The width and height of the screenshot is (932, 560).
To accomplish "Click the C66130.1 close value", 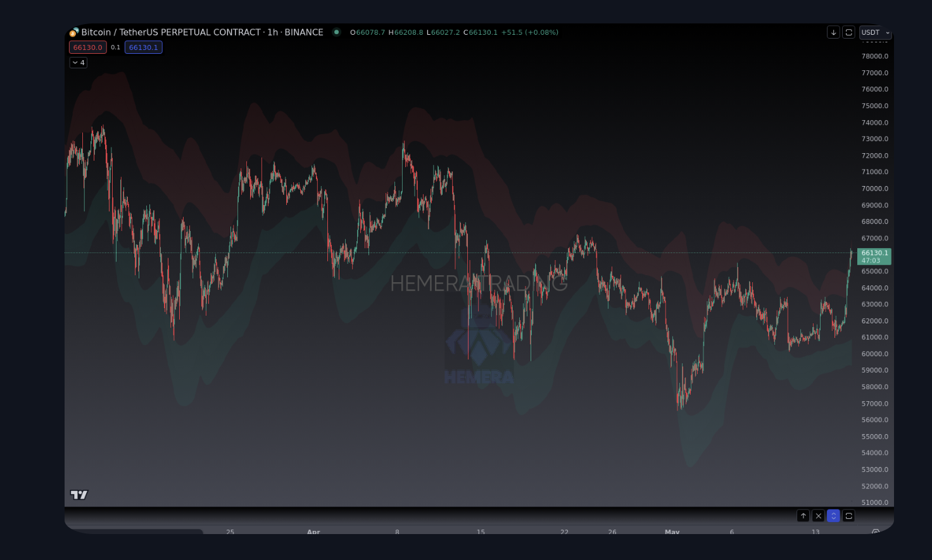I will (481, 32).
